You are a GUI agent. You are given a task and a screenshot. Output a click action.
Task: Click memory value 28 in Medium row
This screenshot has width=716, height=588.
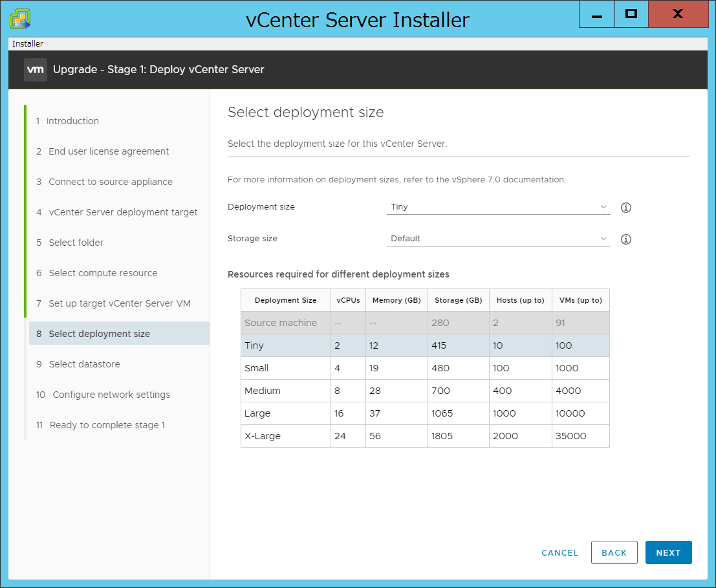coord(375,391)
